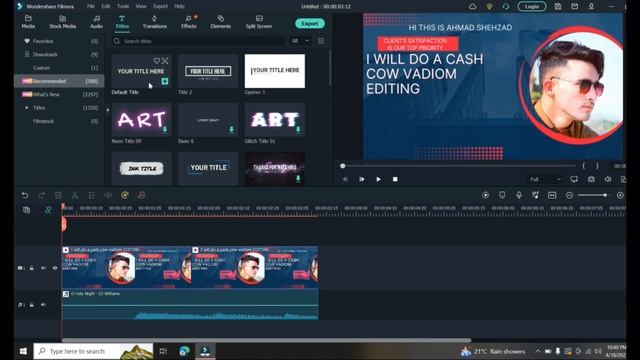Select the What's New category
Image resolution: width=640 pixels, height=360 pixels.
[60, 94]
